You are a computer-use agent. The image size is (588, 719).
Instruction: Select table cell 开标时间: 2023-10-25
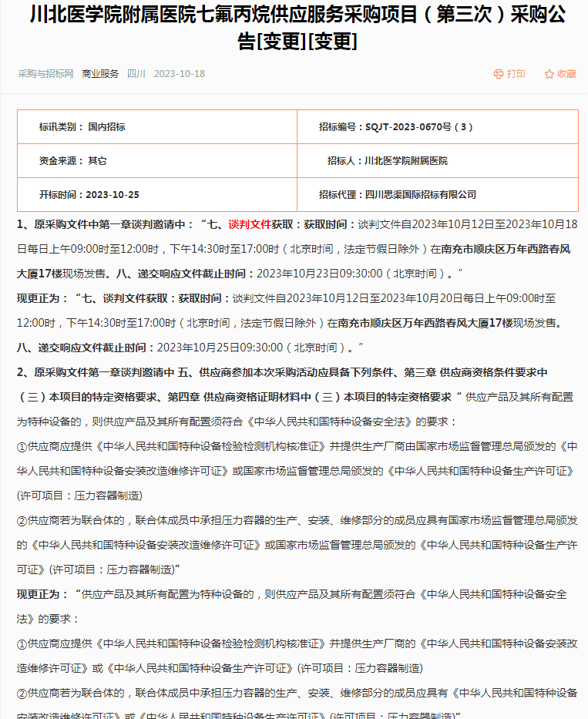[x=157, y=195]
